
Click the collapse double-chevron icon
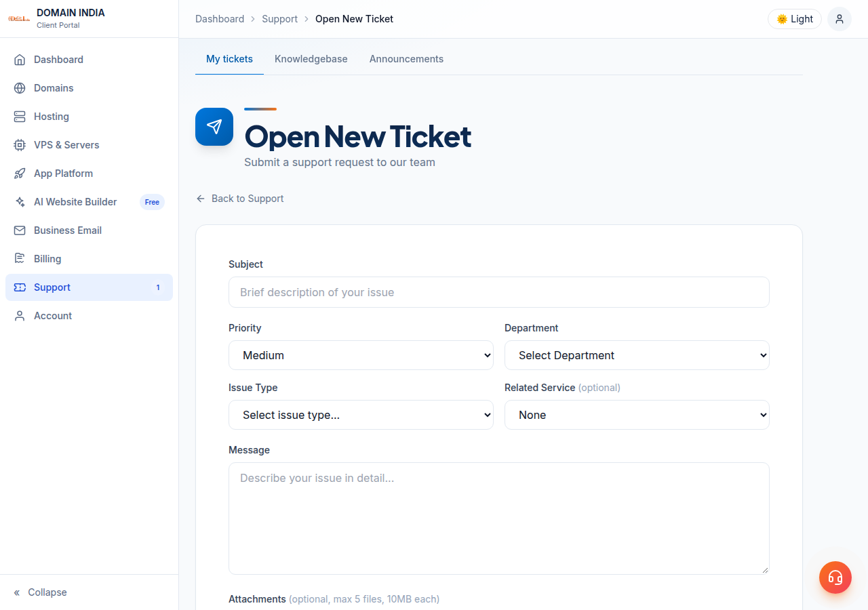[x=17, y=592]
